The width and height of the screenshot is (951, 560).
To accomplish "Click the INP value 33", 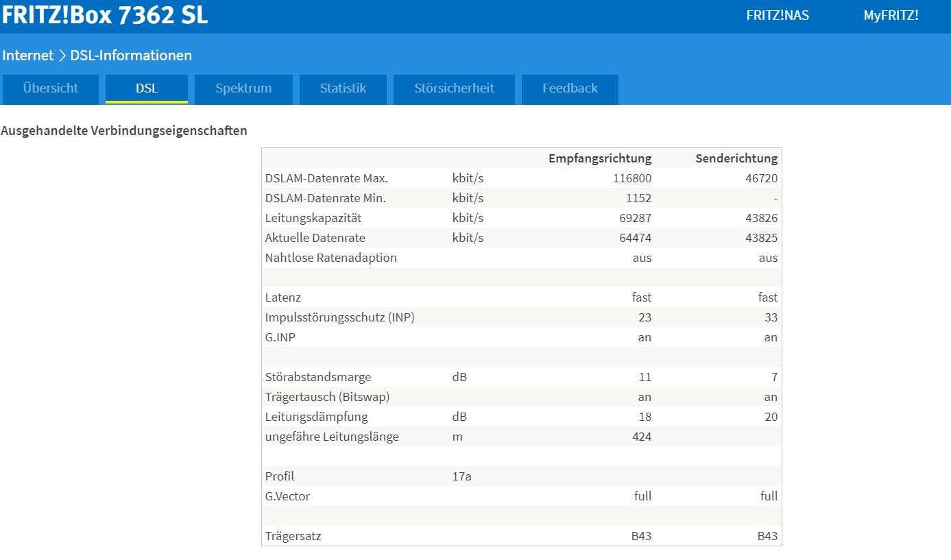I will (x=771, y=317).
